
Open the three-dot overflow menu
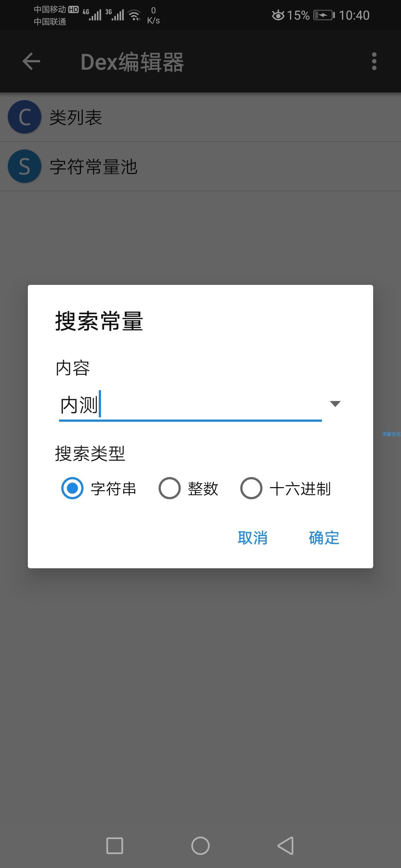[x=374, y=61]
